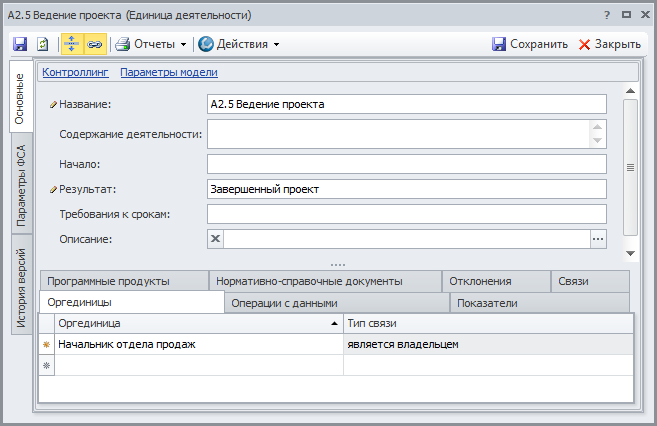Click the refresh document icon
657x426 pixels.
pos(43,44)
